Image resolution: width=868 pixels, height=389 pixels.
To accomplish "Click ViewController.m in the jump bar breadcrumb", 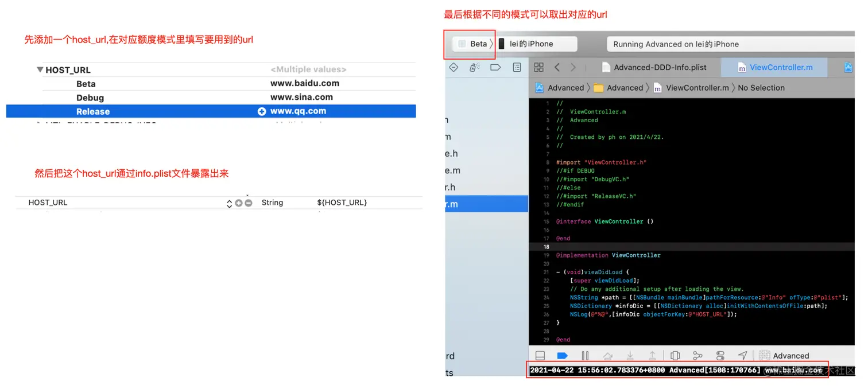I will 697,87.
